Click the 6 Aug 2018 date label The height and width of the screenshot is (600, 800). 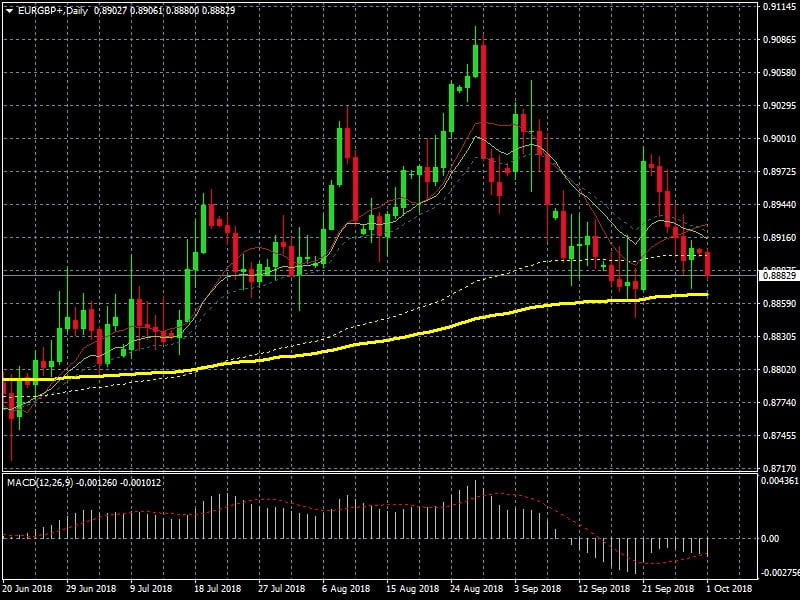click(347, 591)
